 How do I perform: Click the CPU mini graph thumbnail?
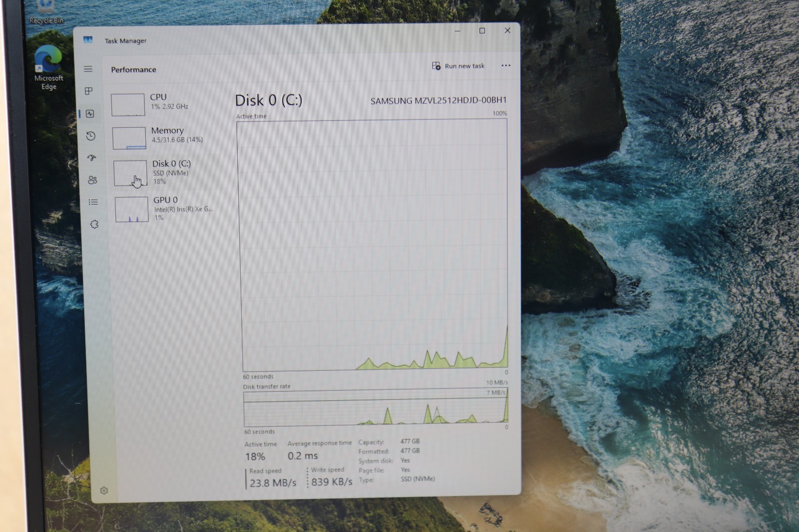point(128,105)
